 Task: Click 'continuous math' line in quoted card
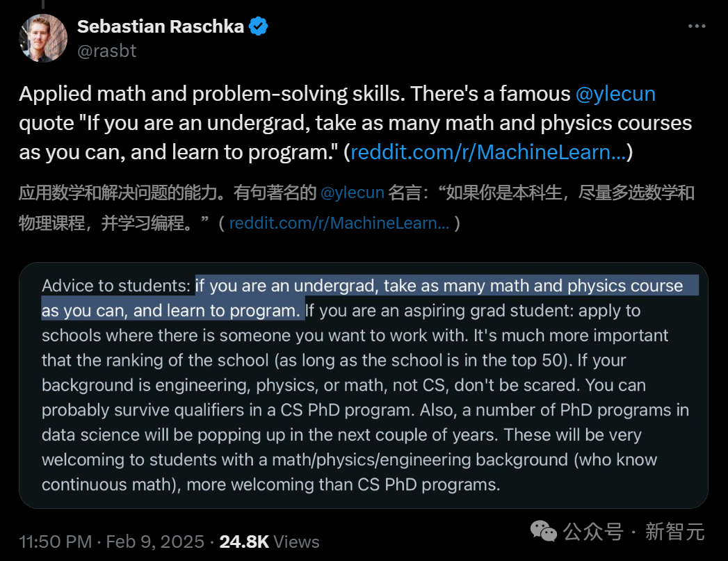tap(271, 485)
